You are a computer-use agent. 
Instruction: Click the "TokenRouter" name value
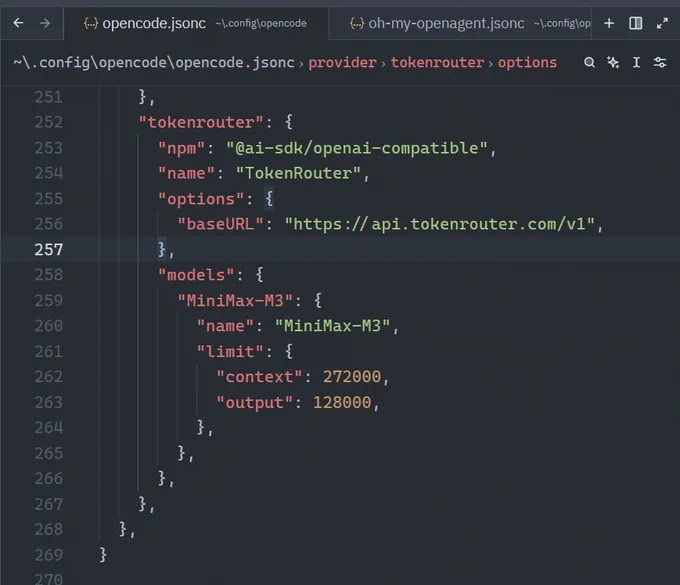[298, 173]
